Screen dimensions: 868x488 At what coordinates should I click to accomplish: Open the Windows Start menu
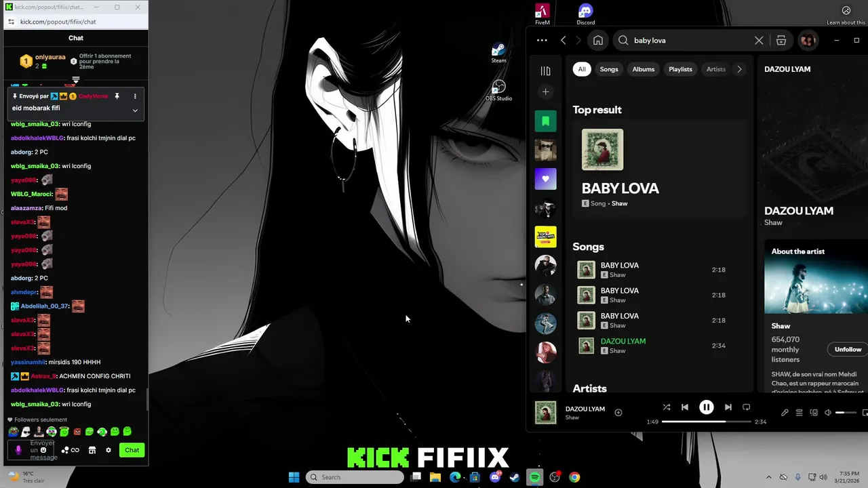pos(294,477)
